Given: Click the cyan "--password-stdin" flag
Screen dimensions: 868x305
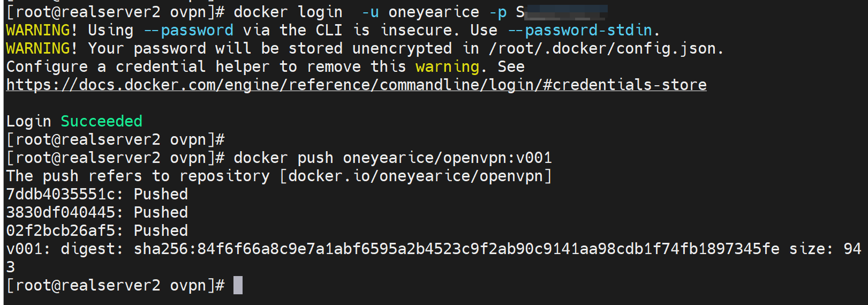Looking at the screenshot, I should [580, 30].
